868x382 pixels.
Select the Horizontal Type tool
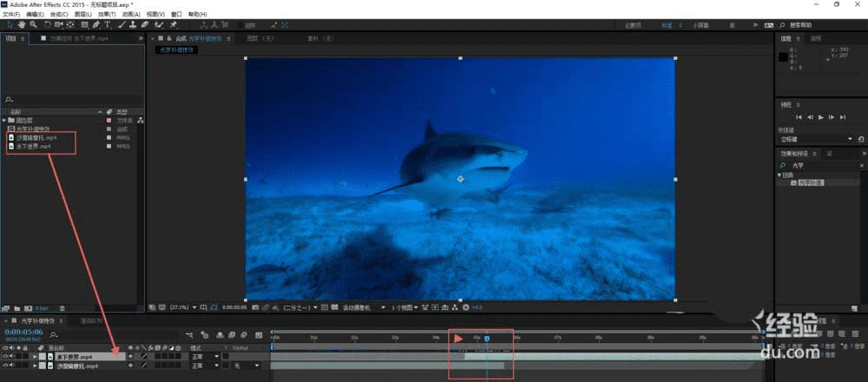click(108, 25)
